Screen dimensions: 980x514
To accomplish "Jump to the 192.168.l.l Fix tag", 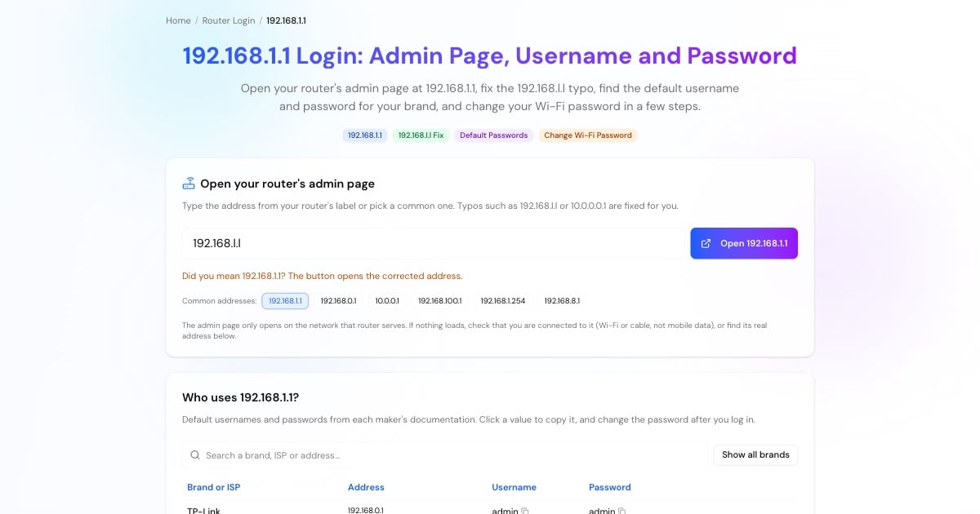I will point(421,135).
